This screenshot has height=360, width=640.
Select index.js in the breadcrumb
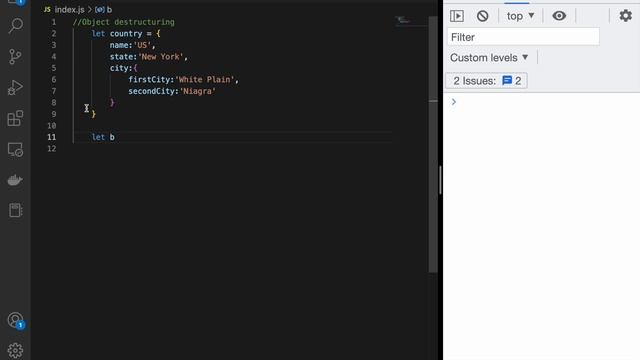pyautogui.click(x=69, y=9)
